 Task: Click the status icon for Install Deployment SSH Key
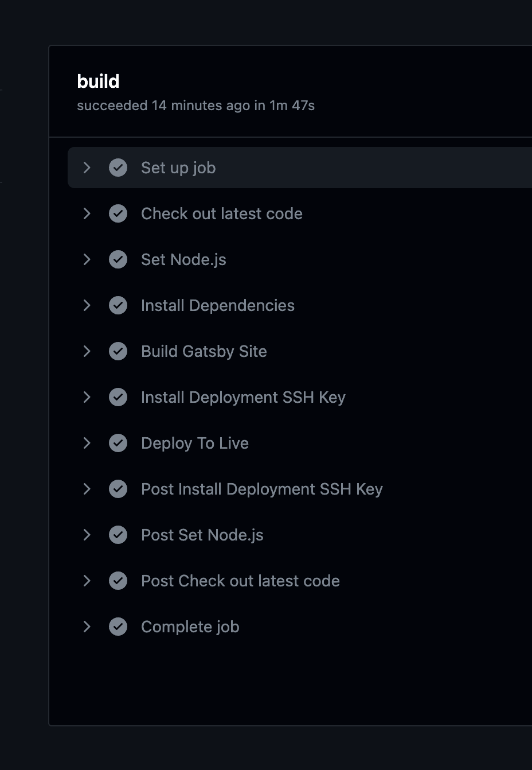coord(118,397)
